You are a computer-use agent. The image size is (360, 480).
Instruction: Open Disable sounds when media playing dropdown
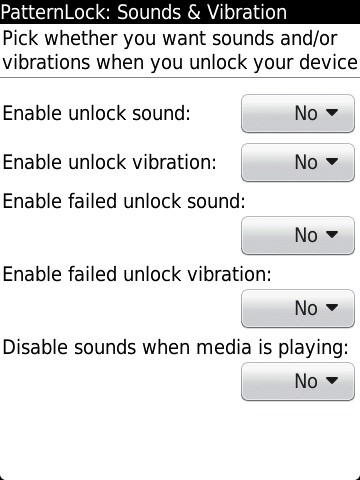point(298,381)
